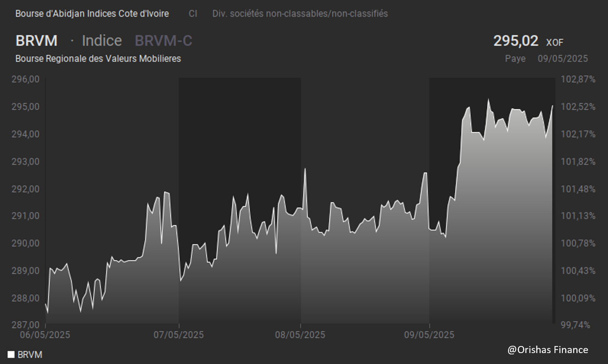Click the 102,17% right axis label
The image size is (608, 364).
(578, 134)
